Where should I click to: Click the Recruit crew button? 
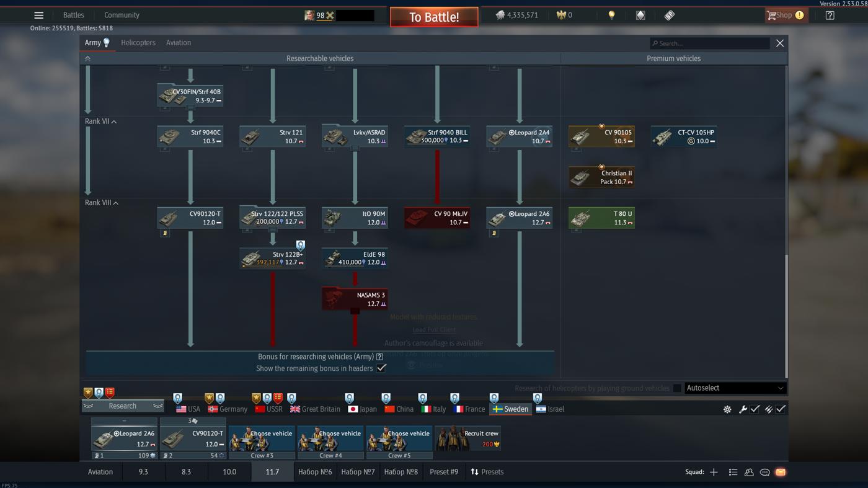[x=468, y=438]
